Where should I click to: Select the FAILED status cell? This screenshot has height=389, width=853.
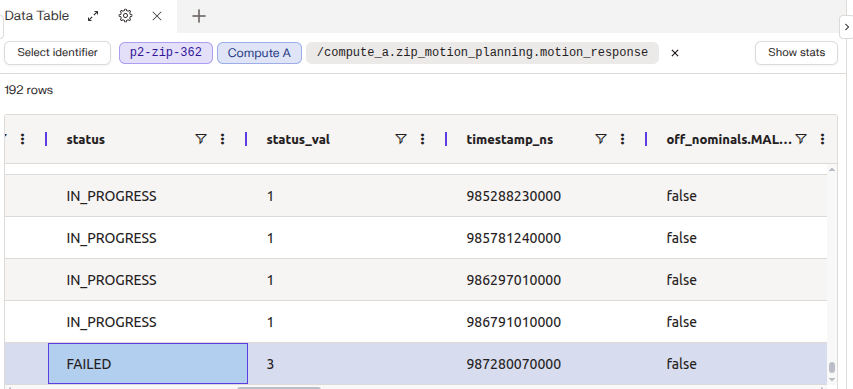tap(148, 363)
